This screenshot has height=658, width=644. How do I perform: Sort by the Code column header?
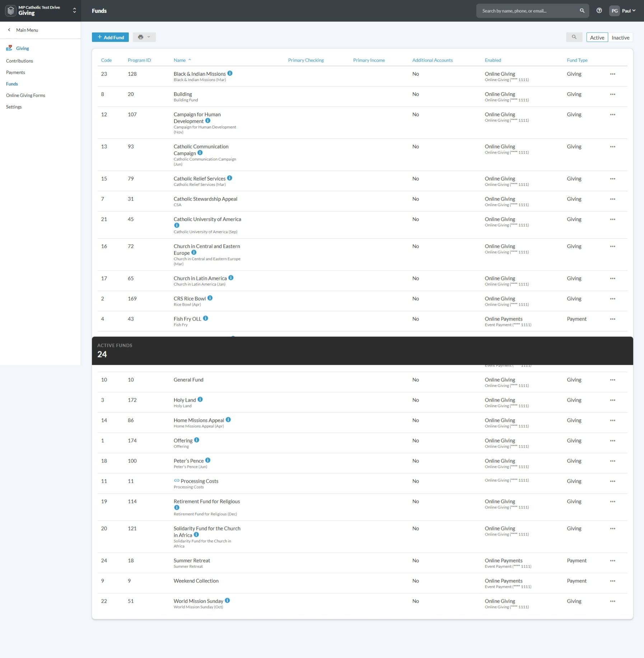[106, 60]
